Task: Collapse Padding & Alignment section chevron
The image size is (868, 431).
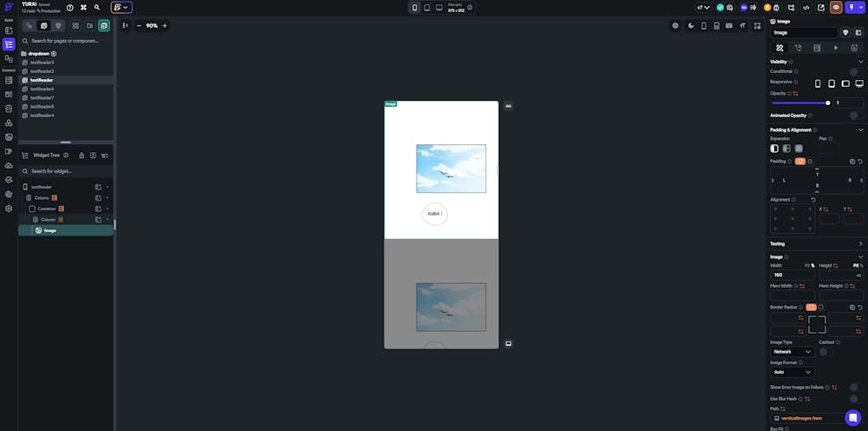Action: (x=860, y=129)
